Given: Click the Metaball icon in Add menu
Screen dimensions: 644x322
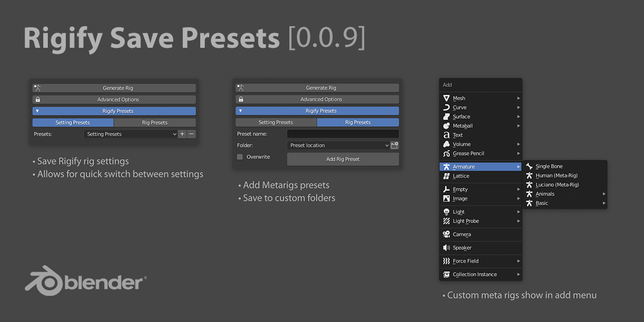Looking at the screenshot, I should pyautogui.click(x=446, y=126).
